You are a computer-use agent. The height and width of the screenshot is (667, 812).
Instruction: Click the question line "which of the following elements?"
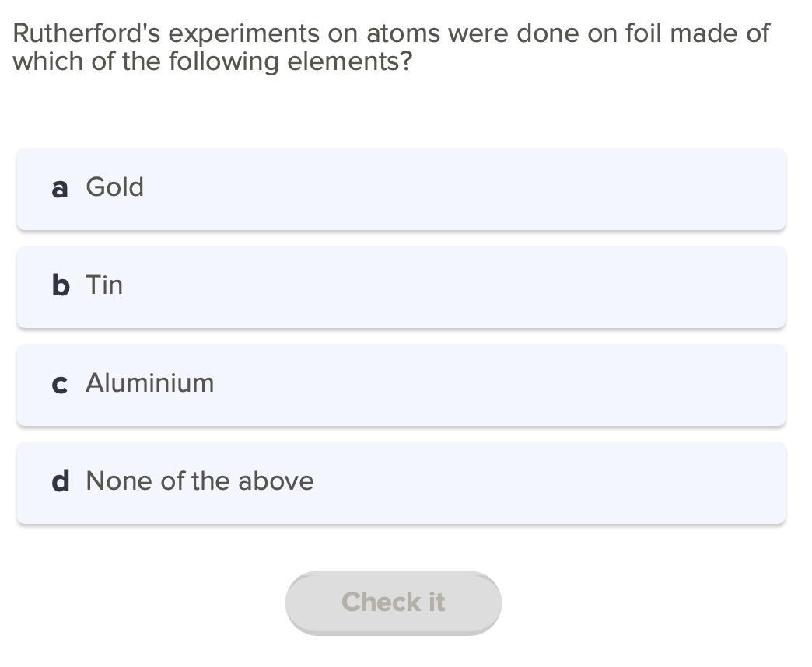click(212, 61)
